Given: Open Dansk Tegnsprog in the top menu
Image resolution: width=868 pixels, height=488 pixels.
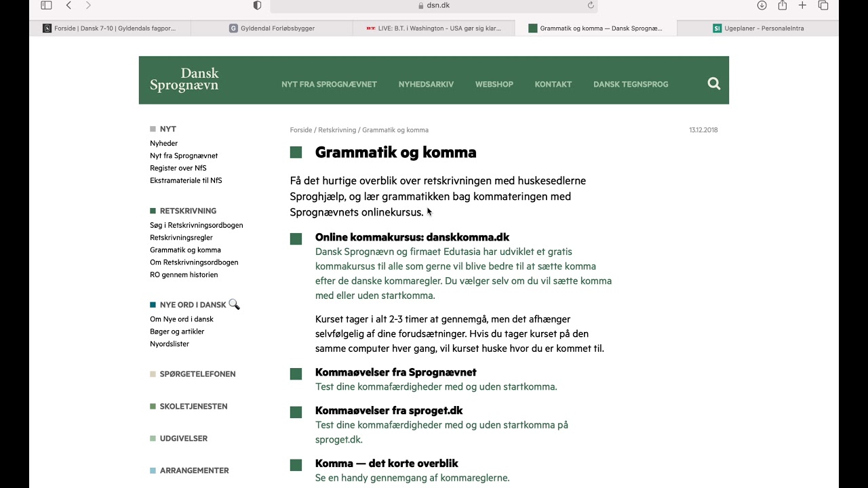Looking at the screenshot, I should click(631, 84).
